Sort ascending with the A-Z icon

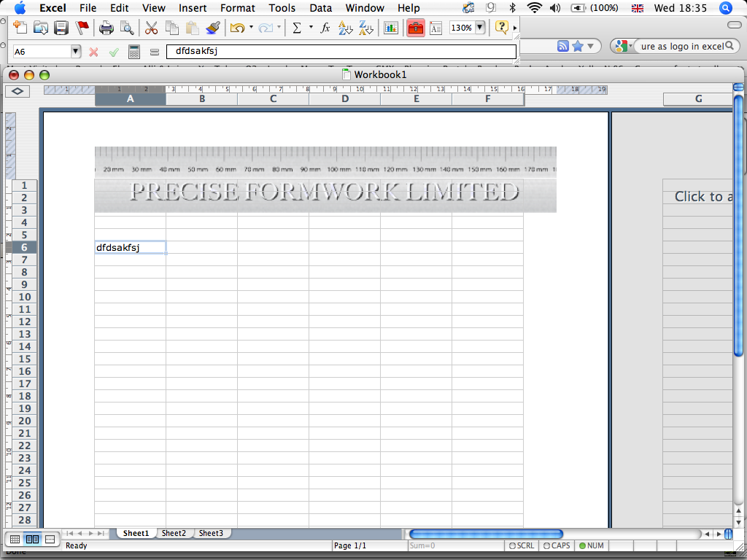(345, 28)
